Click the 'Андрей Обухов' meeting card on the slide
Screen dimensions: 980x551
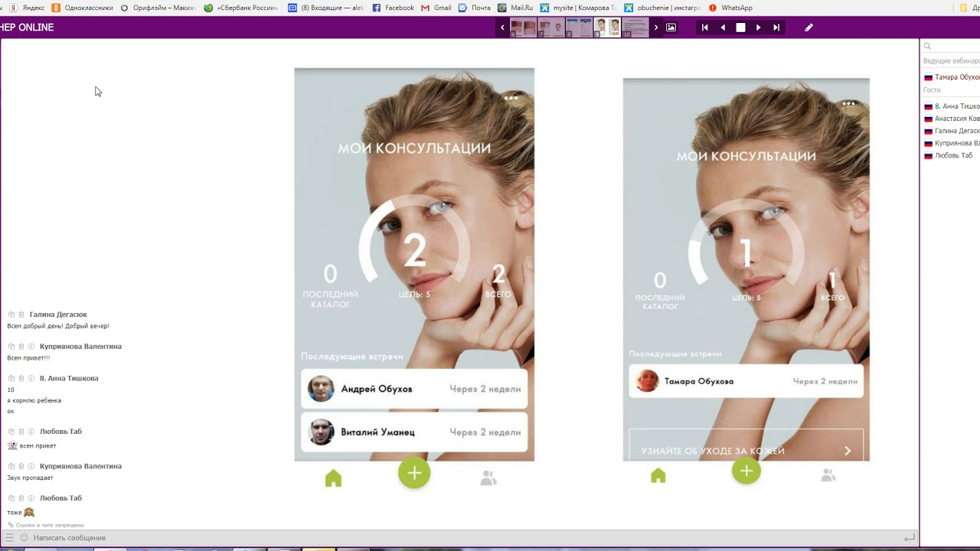pyautogui.click(x=414, y=389)
